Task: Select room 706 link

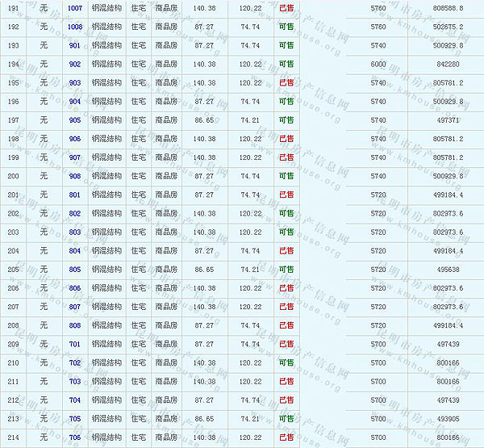Action: click(x=75, y=438)
